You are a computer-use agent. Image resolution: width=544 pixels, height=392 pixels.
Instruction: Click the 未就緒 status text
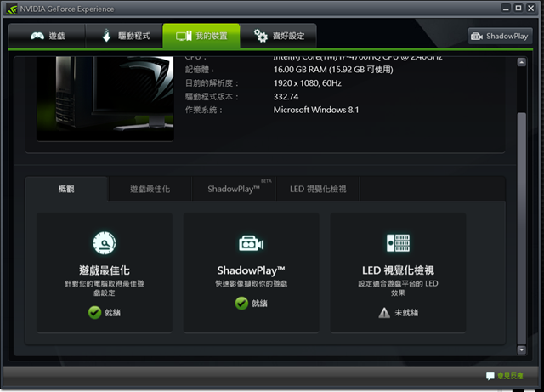click(406, 313)
